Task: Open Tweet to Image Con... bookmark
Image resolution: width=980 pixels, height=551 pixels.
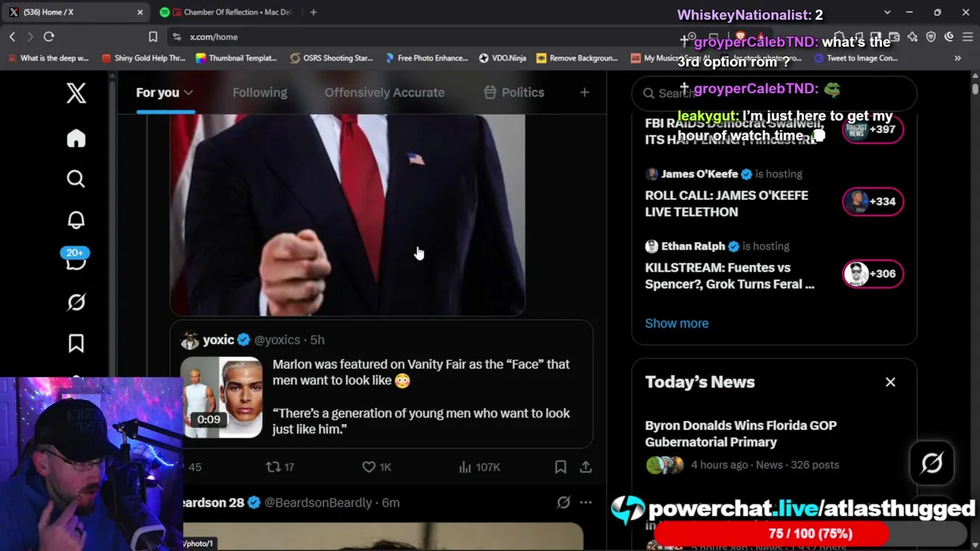Action: tap(855, 58)
